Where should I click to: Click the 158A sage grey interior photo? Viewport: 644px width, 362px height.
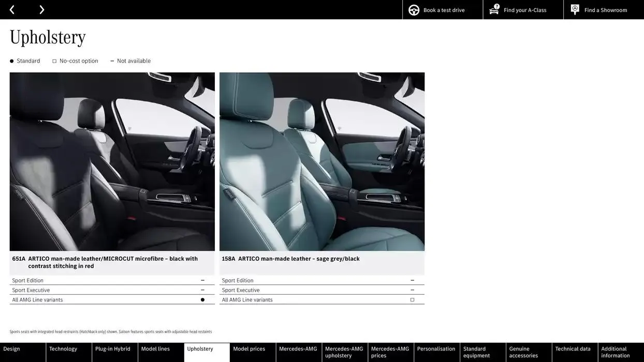click(322, 162)
